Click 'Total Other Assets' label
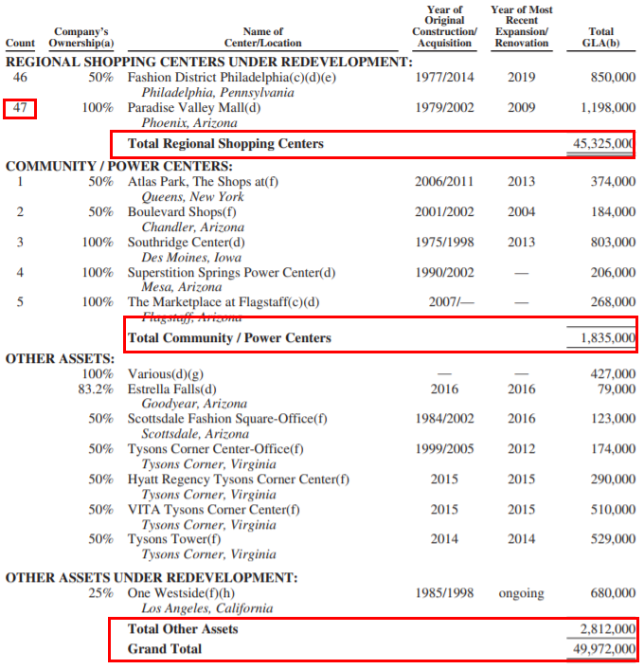The image size is (644, 669). [x=183, y=629]
